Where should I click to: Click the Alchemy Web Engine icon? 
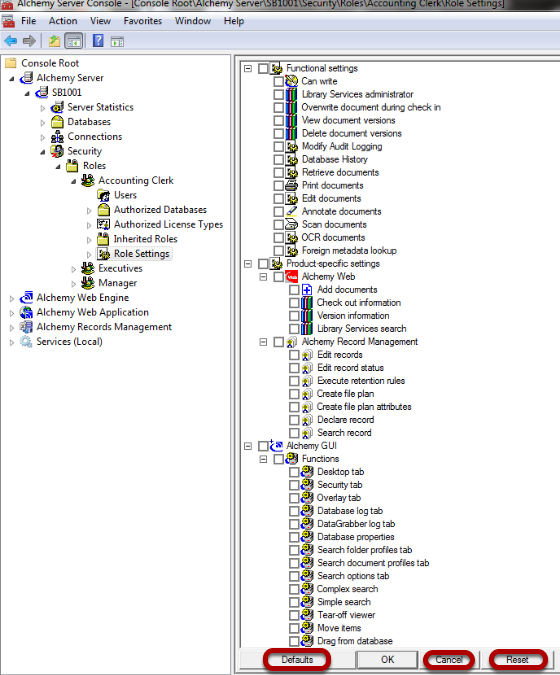tap(26, 297)
